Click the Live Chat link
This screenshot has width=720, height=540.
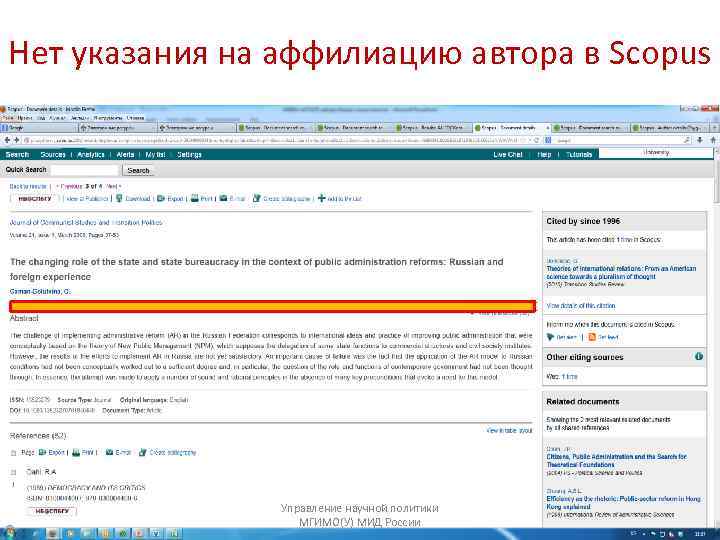(507, 155)
